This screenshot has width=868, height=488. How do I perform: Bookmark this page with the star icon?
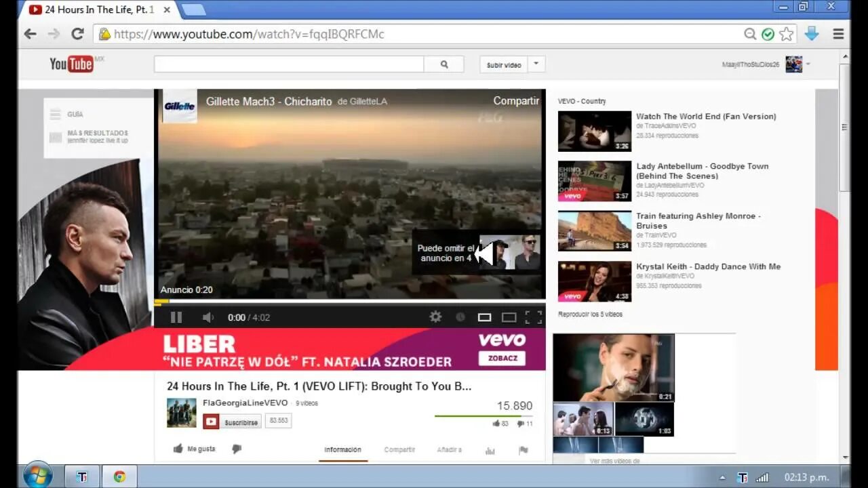pos(786,34)
